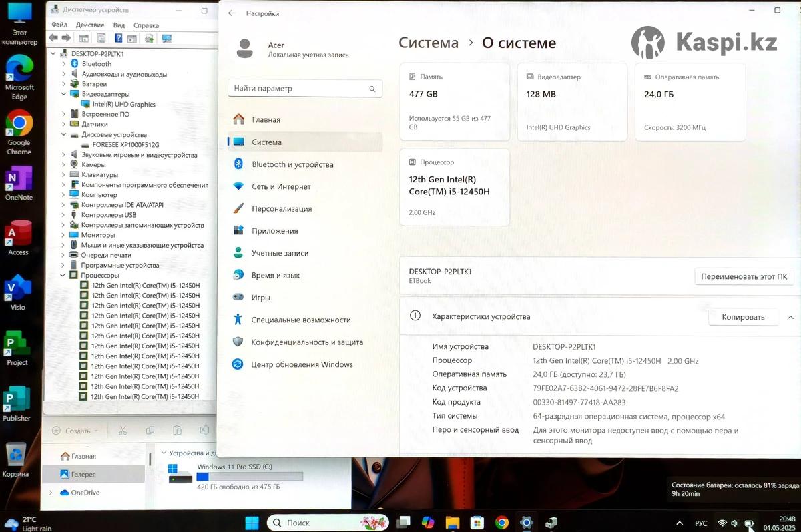The height and width of the screenshot is (532, 801).
Task: Click the РУС language indicator
Action: click(701, 523)
